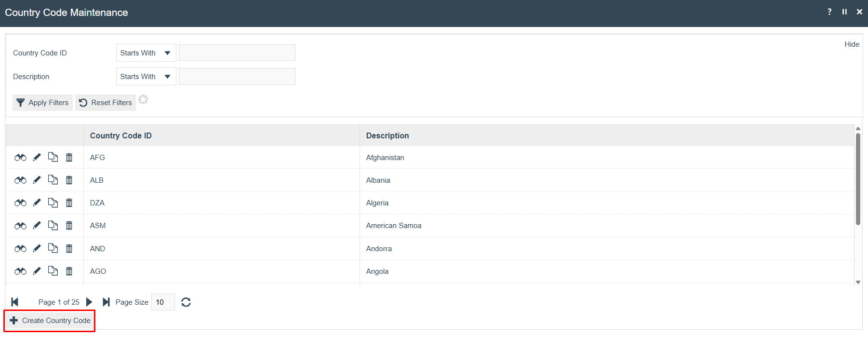Hide the filter panel
This screenshot has width=868, height=337.
click(852, 44)
